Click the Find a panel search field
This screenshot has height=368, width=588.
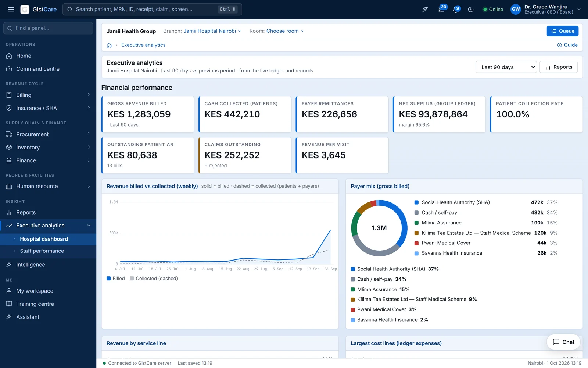48,28
